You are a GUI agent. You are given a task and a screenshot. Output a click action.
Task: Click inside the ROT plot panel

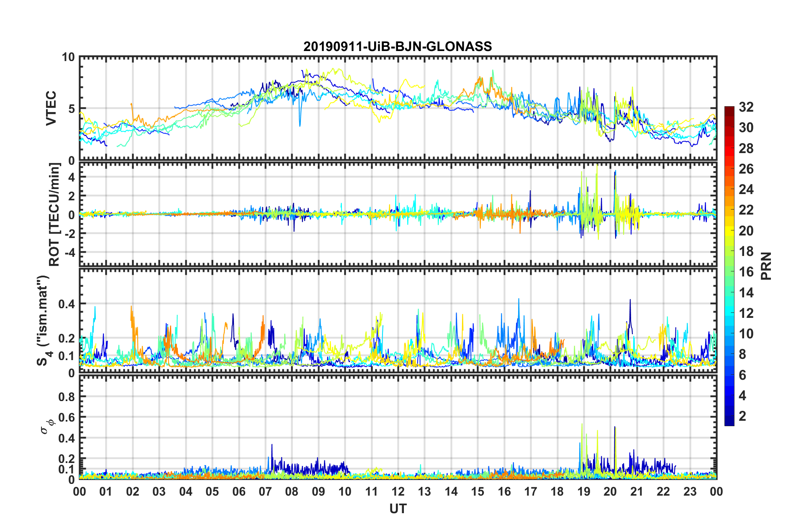[x=398, y=214]
